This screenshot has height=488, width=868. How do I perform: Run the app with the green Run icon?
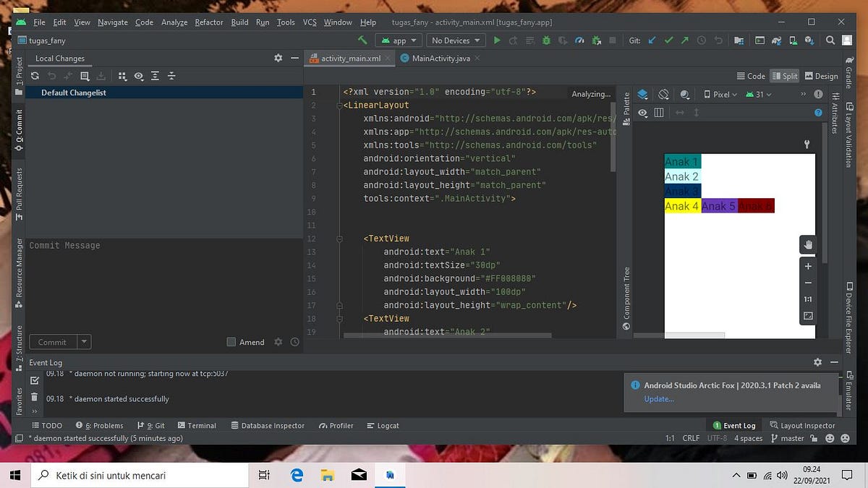click(497, 40)
